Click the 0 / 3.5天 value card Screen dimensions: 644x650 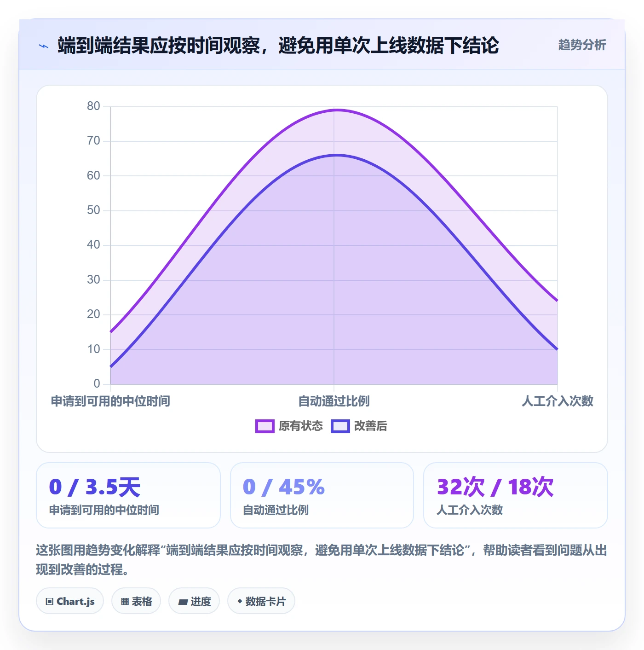pyautogui.click(x=128, y=495)
